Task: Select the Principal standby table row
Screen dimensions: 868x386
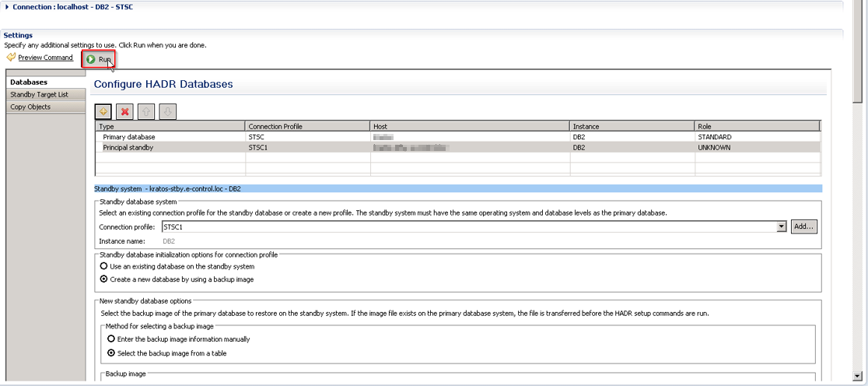Action: (128, 147)
